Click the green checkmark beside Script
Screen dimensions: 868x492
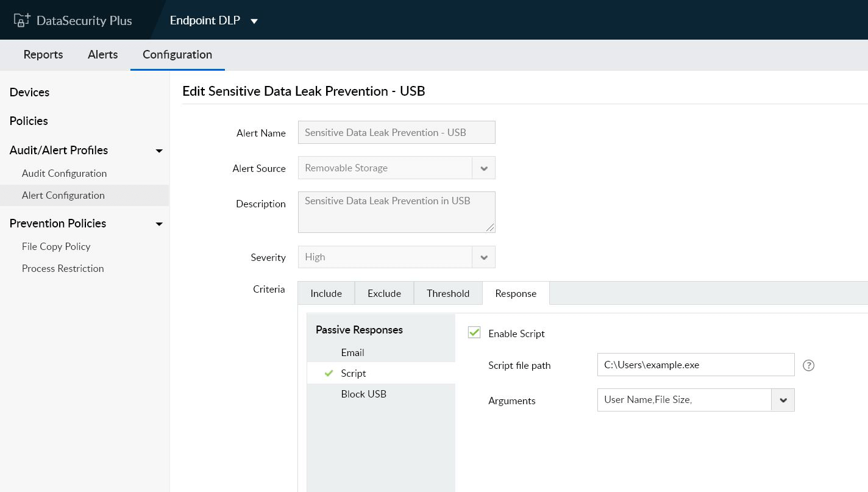(x=329, y=373)
